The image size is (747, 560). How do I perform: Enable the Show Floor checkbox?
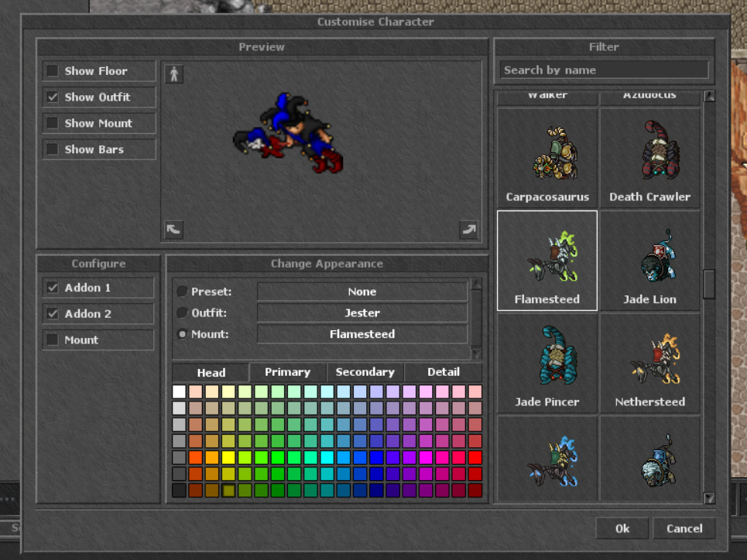click(x=53, y=71)
